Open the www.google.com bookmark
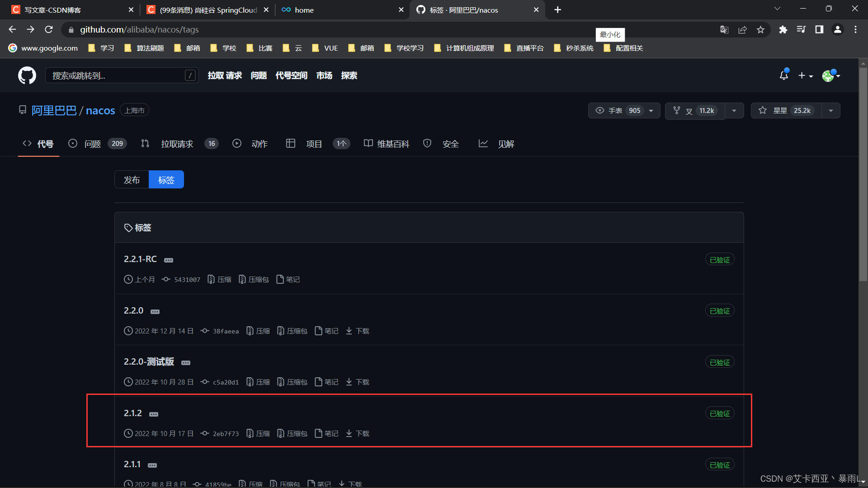868x488 pixels. coord(43,48)
